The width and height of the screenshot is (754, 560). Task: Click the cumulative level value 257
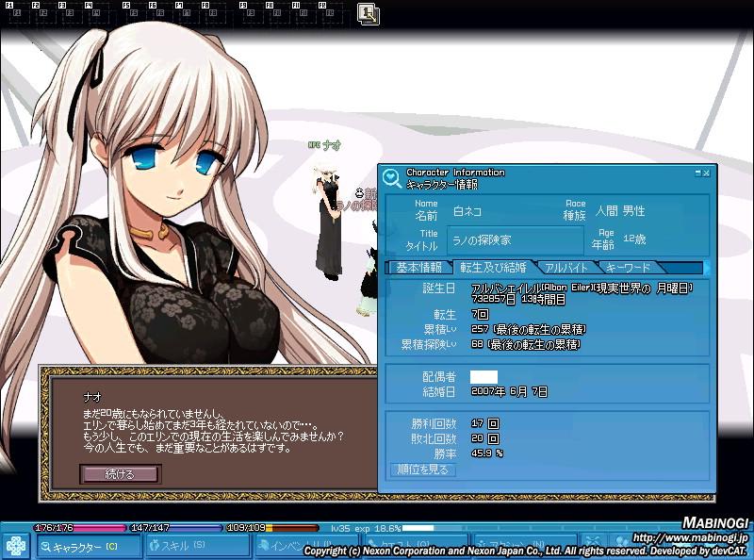(480, 330)
